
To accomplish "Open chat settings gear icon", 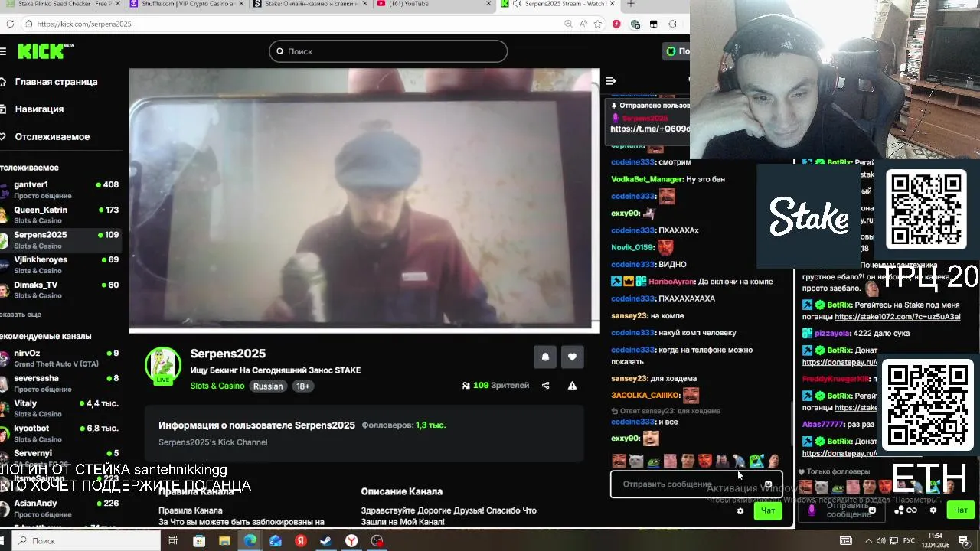I will pos(740,511).
